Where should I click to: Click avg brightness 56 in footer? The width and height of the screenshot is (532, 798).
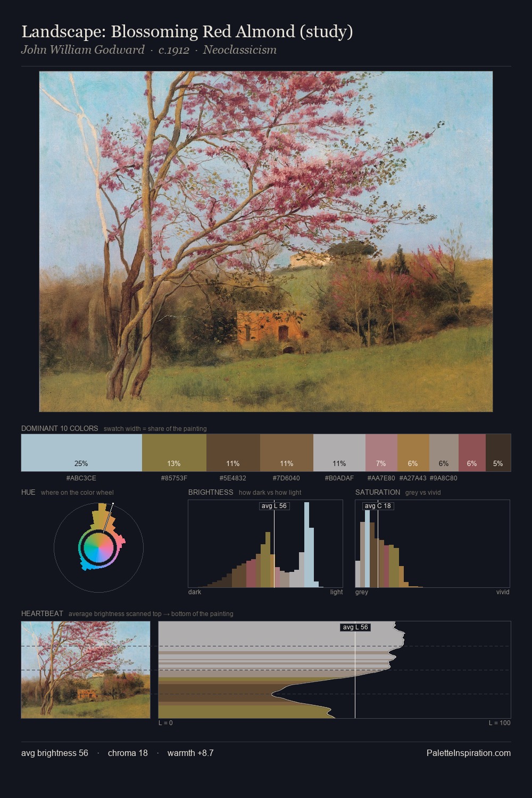coord(55,753)
